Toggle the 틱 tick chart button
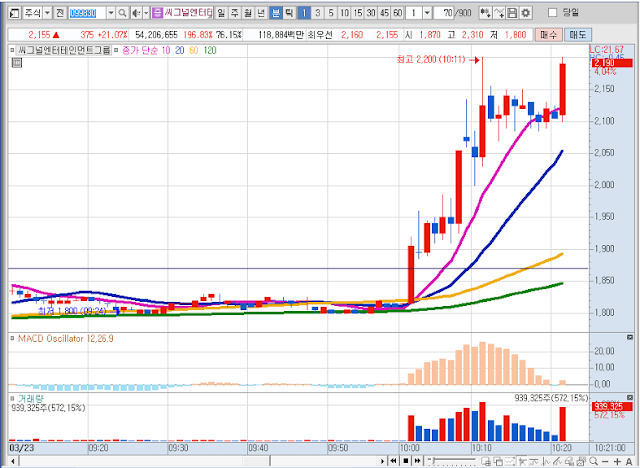This screenshot has width=640, height=468. click(288, 13)
